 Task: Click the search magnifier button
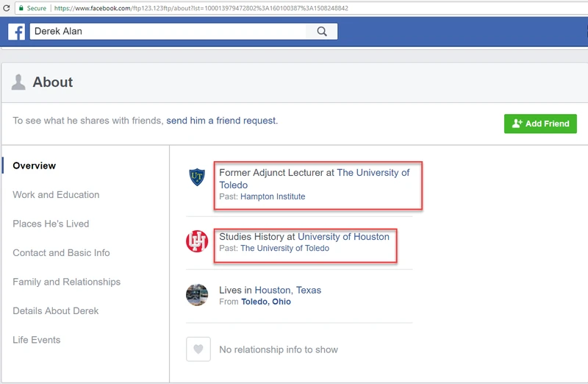322,31
